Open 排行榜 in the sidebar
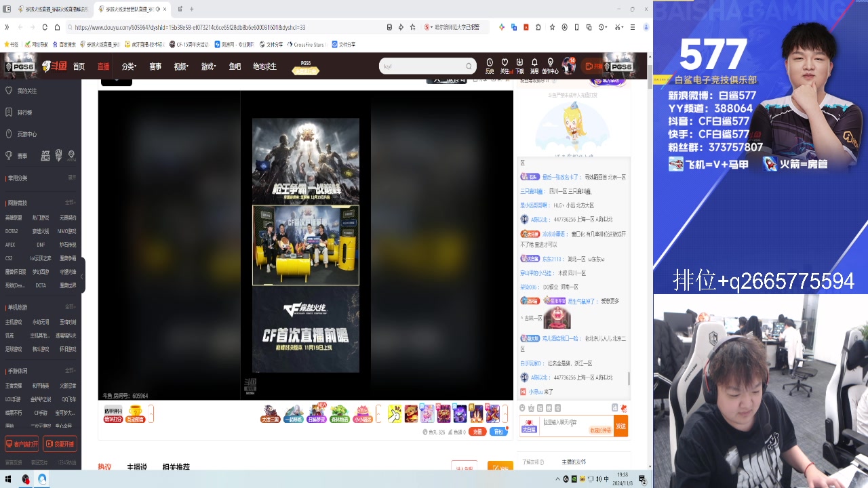The height and width of the screenshot is (488, 868). click(x=20, y=113)
